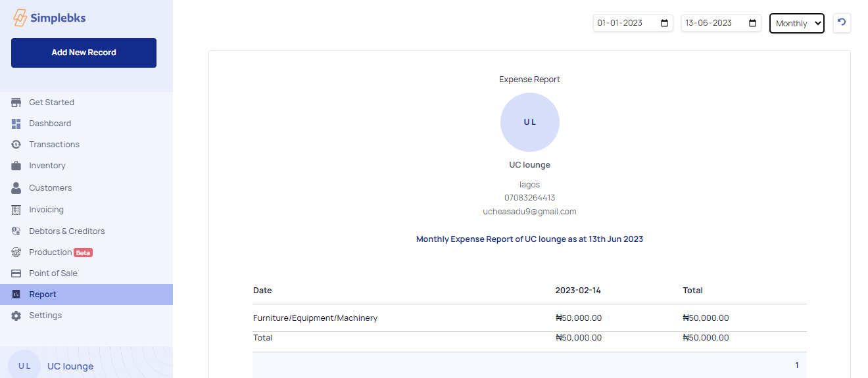
Task: Click the Simplebks brand name
Action: [59, 18]
